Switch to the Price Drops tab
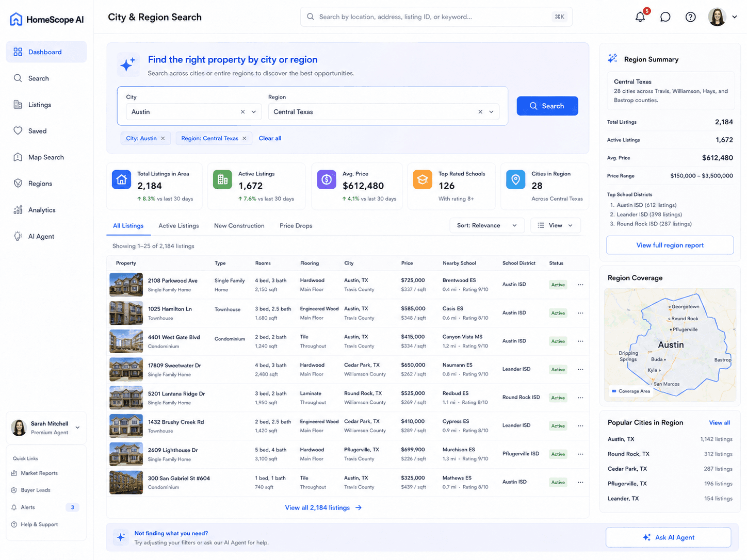The image size is (747, 560). tap(296, 226)
